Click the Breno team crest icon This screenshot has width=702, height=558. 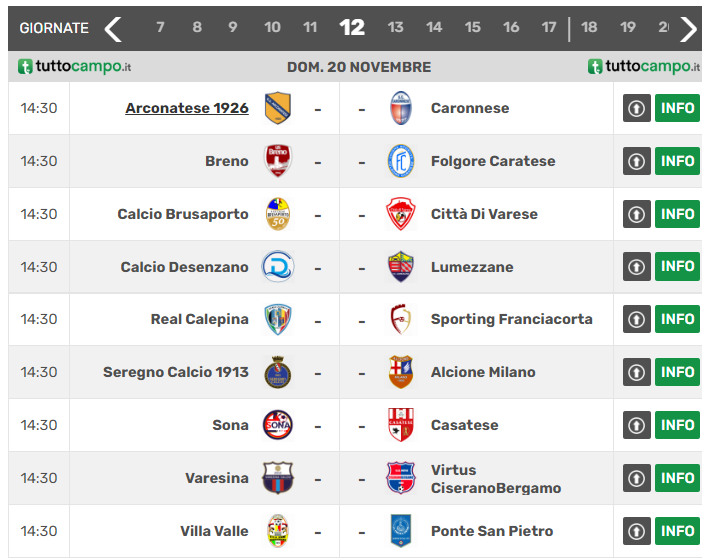(277, 161)
